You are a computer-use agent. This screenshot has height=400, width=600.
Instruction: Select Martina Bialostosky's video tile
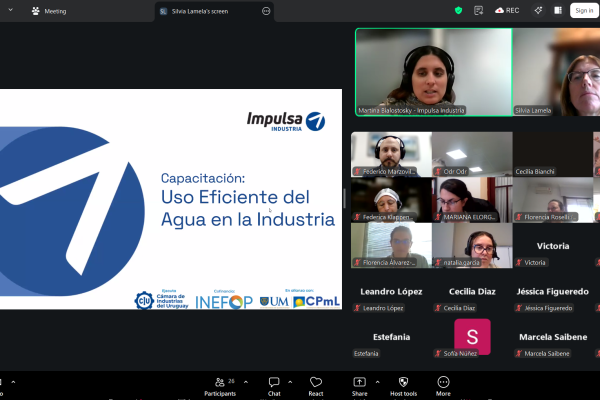pos(434,72)
